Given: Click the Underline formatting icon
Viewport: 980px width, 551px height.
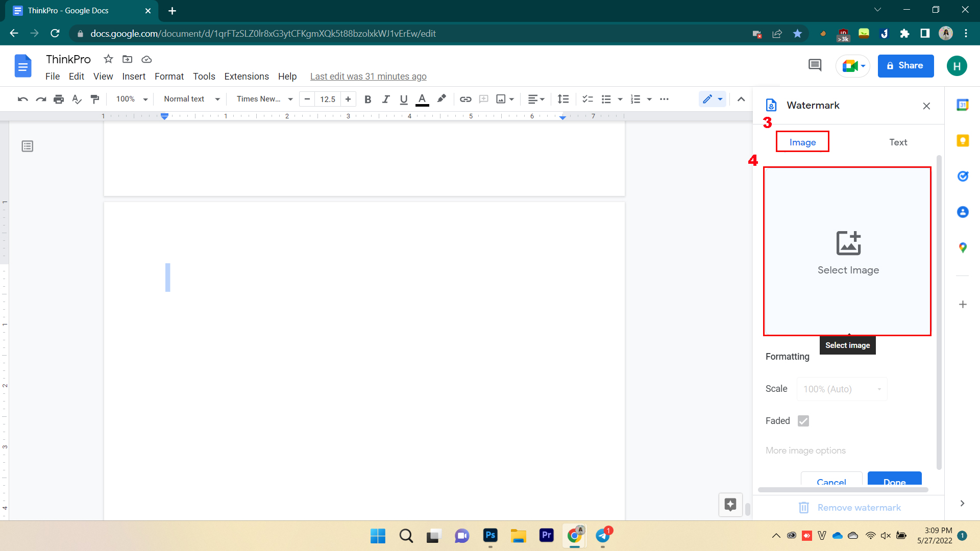Looking at the screenshot, I should coord(404,99).
